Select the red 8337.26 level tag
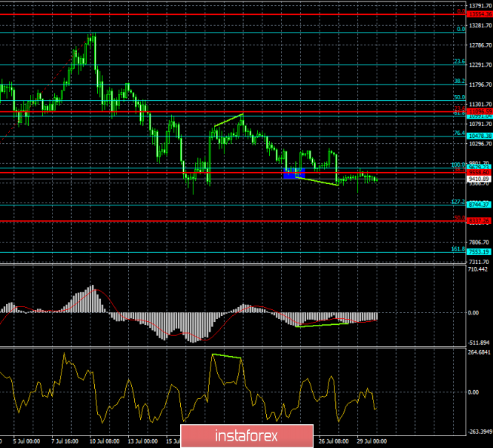The image size is (493, 448). click(479, 221)
